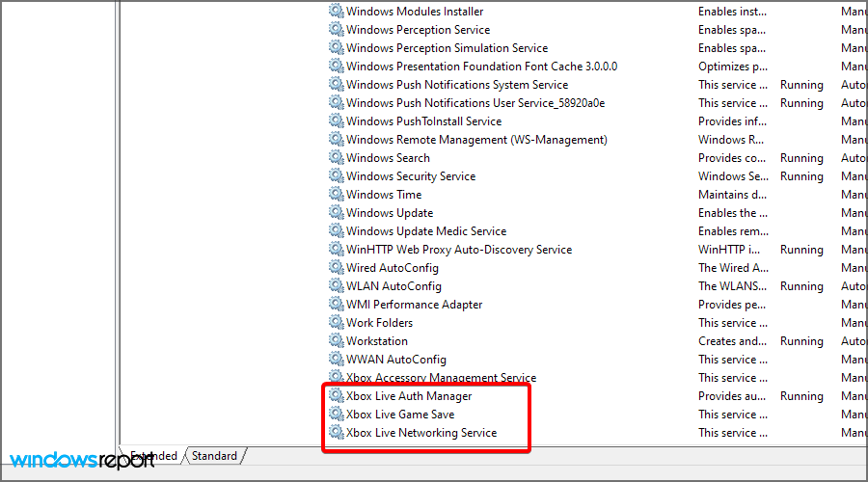This screenshot has width=868, height=482.
Task: Select the Wired AutoConfig service name
Action: click(x=393, y=268)
